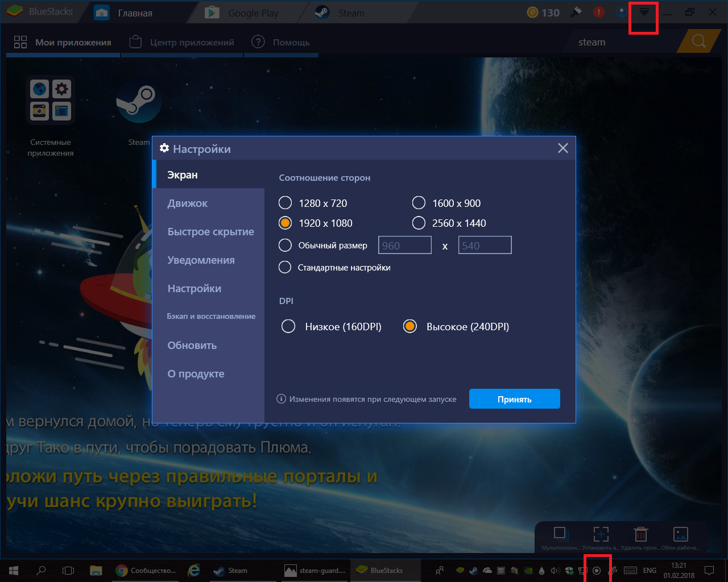The width and height of the screenshot is (728, 582).
Task: Switch to the Движок settings section
Action: pos(188,203)
